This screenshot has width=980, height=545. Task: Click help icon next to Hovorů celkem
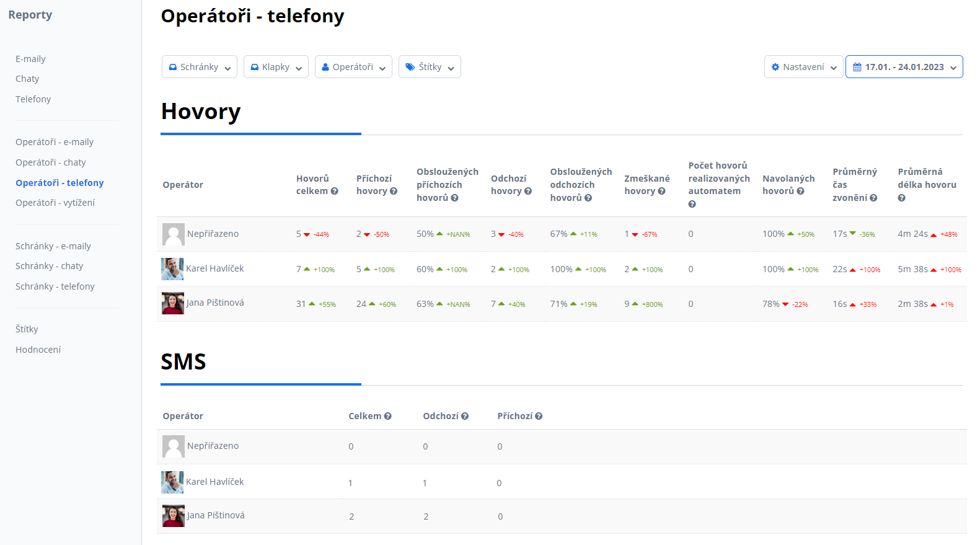pyautogui.click(x=335, y=191)
